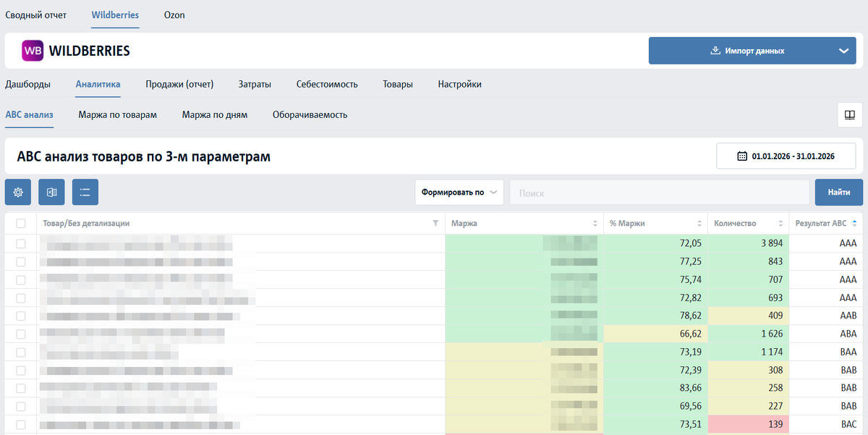Check the row with quantity 843

[20, 261]
